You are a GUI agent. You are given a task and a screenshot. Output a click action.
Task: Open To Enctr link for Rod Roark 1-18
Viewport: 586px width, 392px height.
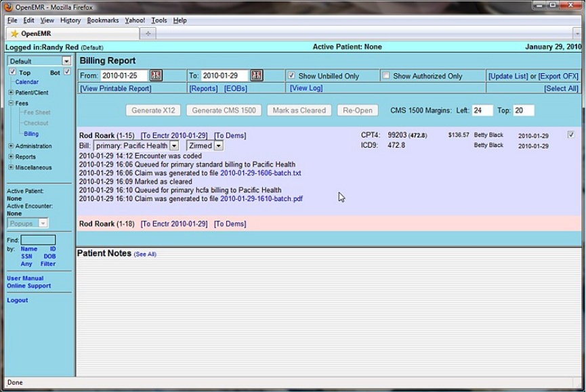(174, 224)
